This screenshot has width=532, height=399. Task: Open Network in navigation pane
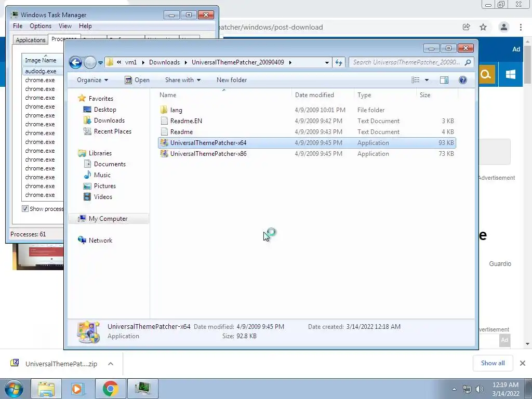[x=95, y=240]
